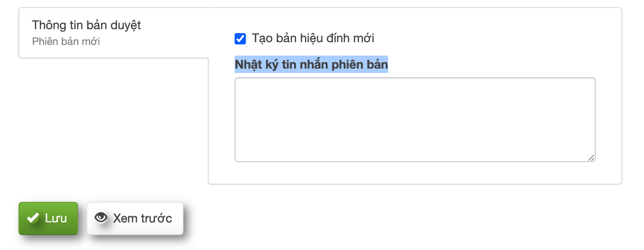Click inside the large multiline text box
The image size is (644, 250).
pyautogui.click(x=415, y=119)
